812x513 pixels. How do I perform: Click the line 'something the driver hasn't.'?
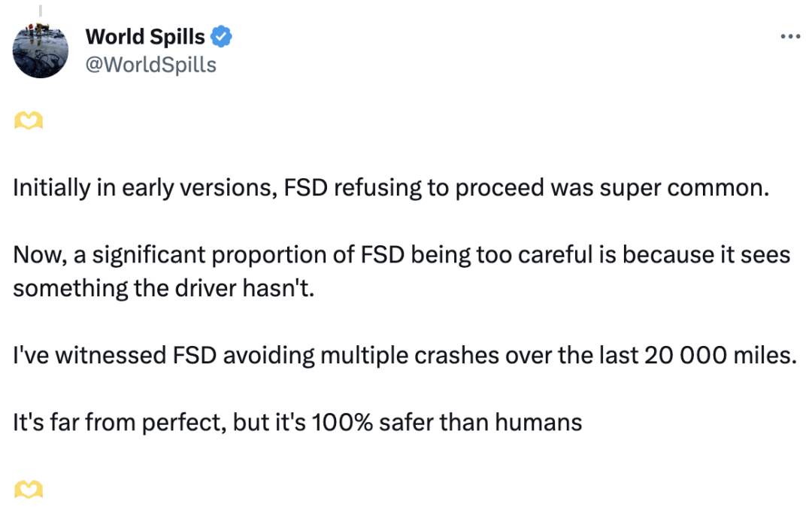click(x=164, y=289)
